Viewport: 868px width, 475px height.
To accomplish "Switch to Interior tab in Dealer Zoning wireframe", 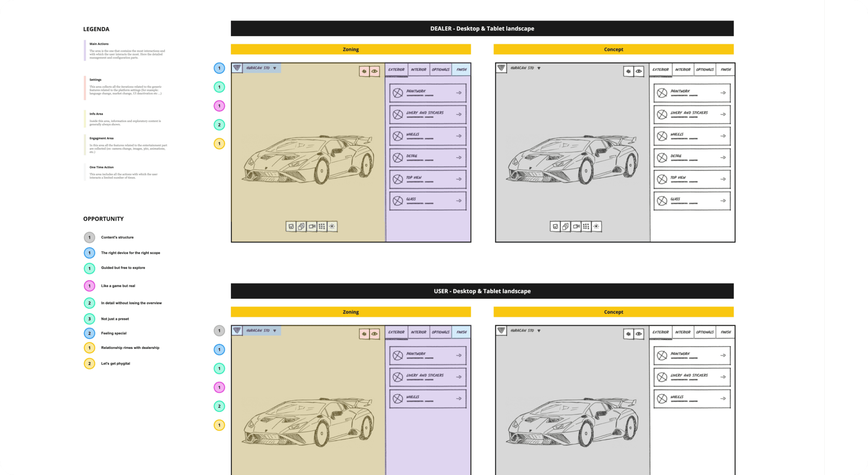I will (419, 70).
